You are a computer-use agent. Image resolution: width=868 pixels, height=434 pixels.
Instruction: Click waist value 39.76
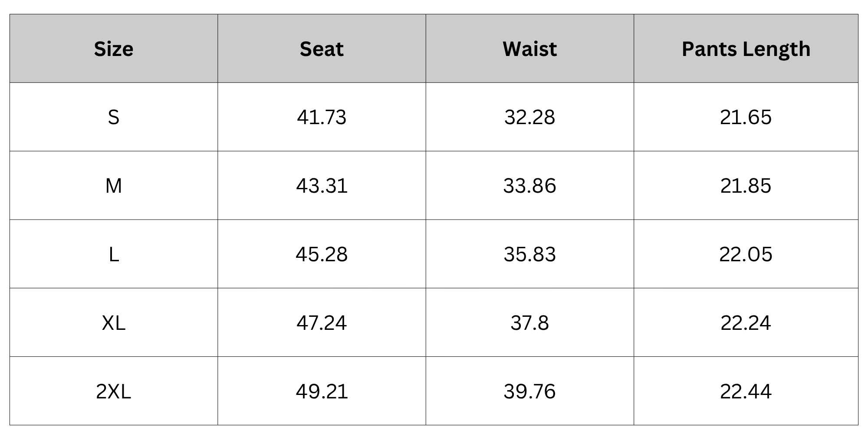point(530,391)
